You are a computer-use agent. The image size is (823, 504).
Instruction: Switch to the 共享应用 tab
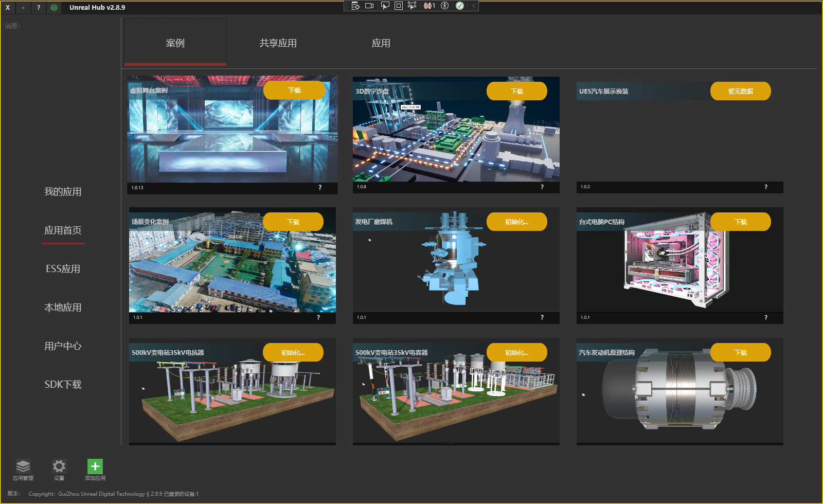click(277, 43)
